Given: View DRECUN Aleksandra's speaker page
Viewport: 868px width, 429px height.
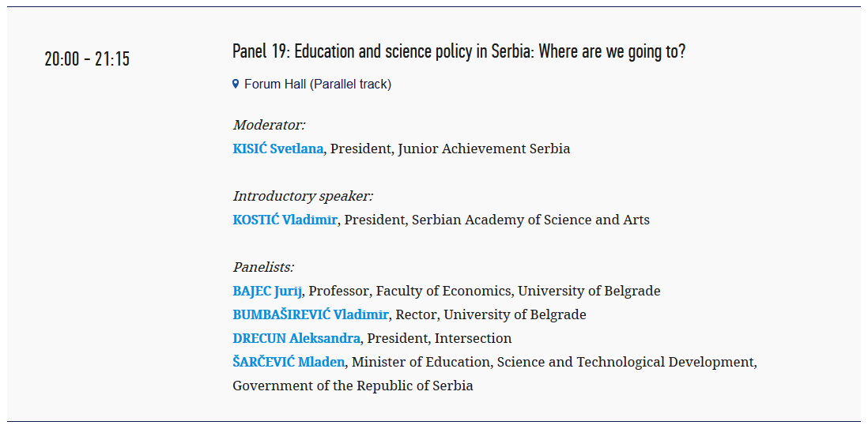Looking at the screenshot, I should point(296,338).
